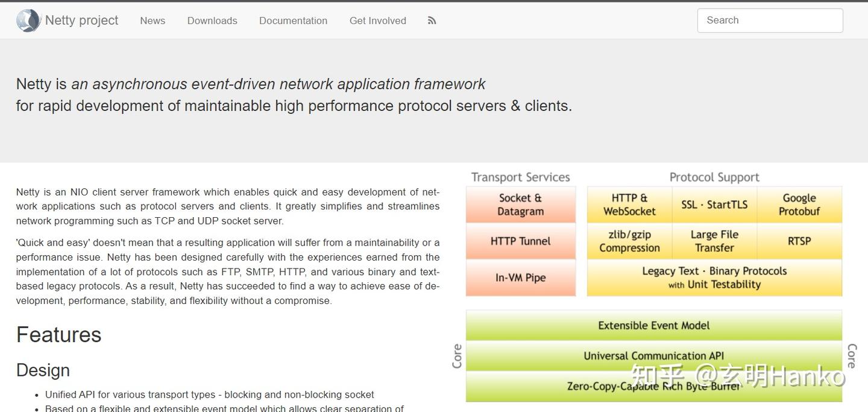Select the RTSP protocol block

pyautogui.click(x=799, y=241)
